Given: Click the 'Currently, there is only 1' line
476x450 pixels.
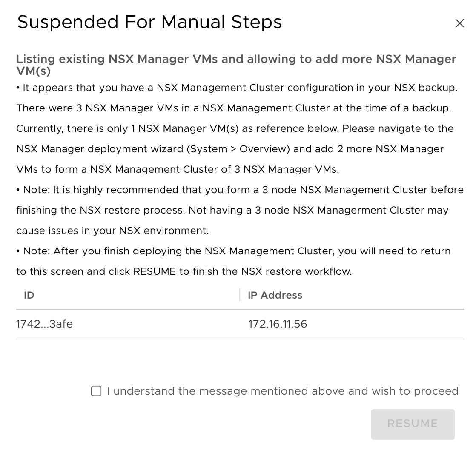Looking at the screenshot, I should pos(235,128).
